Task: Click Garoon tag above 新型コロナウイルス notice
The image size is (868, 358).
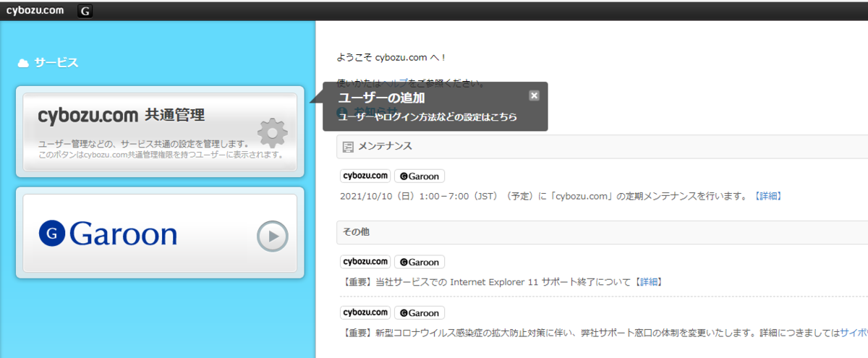Action: pos(420,313)
